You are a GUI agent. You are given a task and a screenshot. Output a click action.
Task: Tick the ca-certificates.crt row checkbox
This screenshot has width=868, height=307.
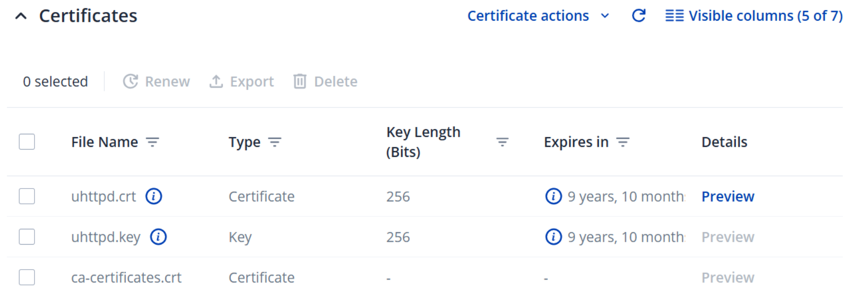pos(27,277)
